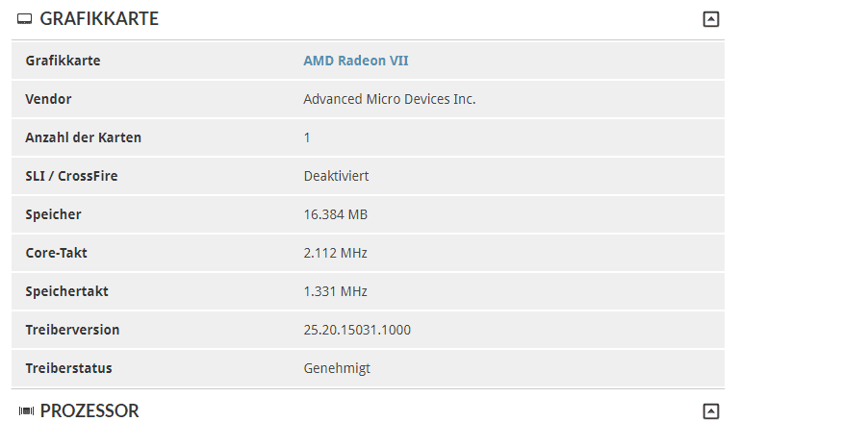
Task: Click the 2.112 MHz core clock value
Action: coord(335,253)
